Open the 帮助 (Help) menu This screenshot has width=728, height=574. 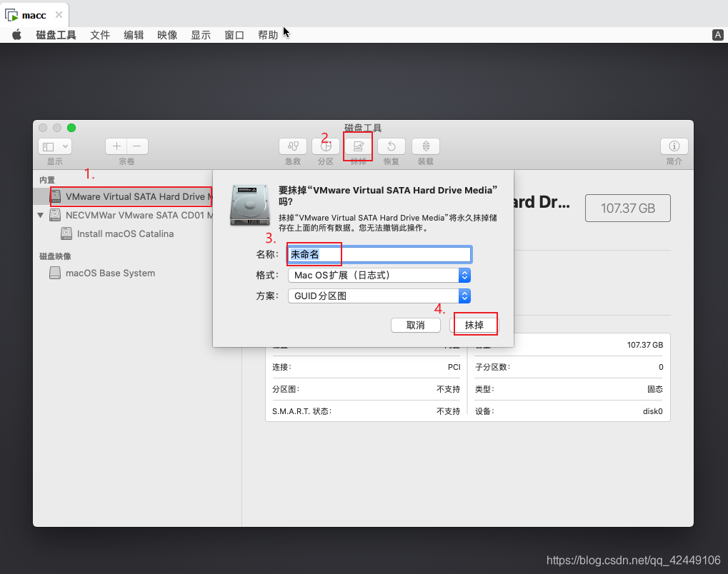268,35
